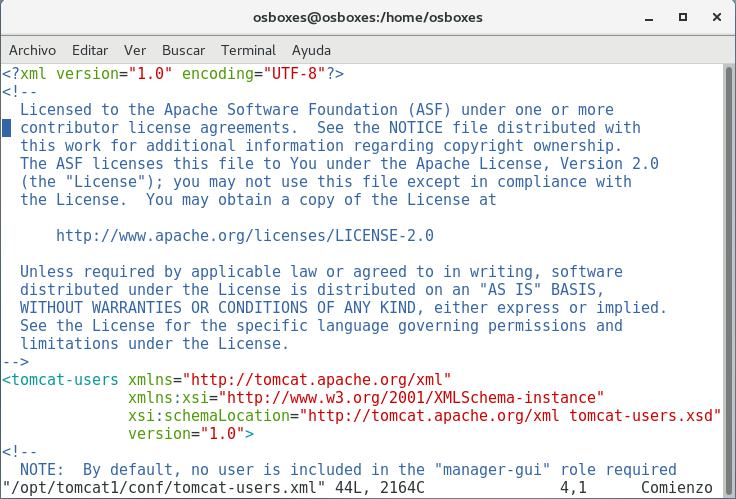Click the vertical scrollbar on the right
This screenshot has width=736, height=499.
point(729,280)
